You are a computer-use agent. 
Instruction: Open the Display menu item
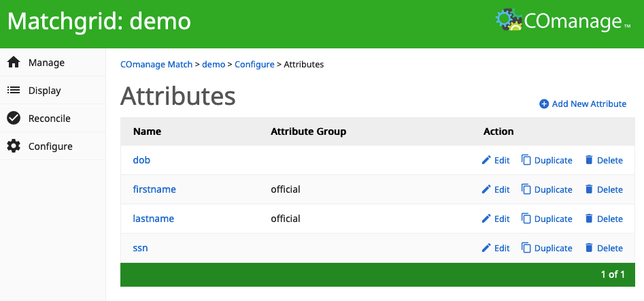pos(52,91)
